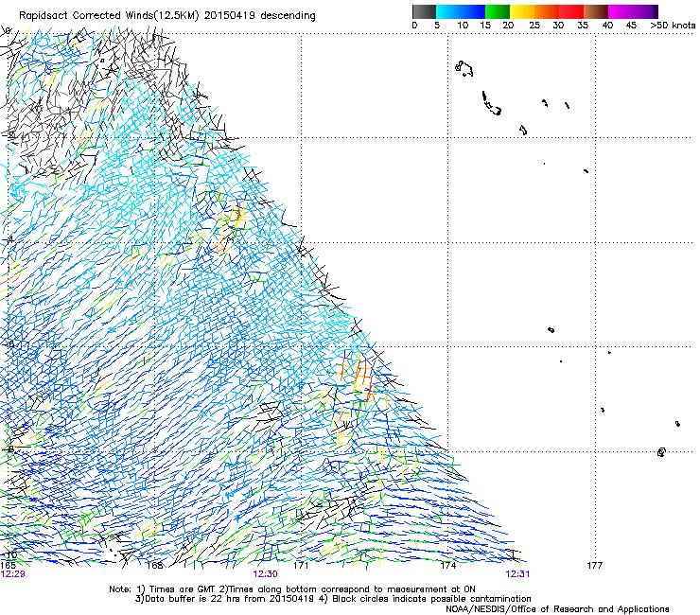
Task: Click the legend scale label '25'
Action: (x=534, y=26)
